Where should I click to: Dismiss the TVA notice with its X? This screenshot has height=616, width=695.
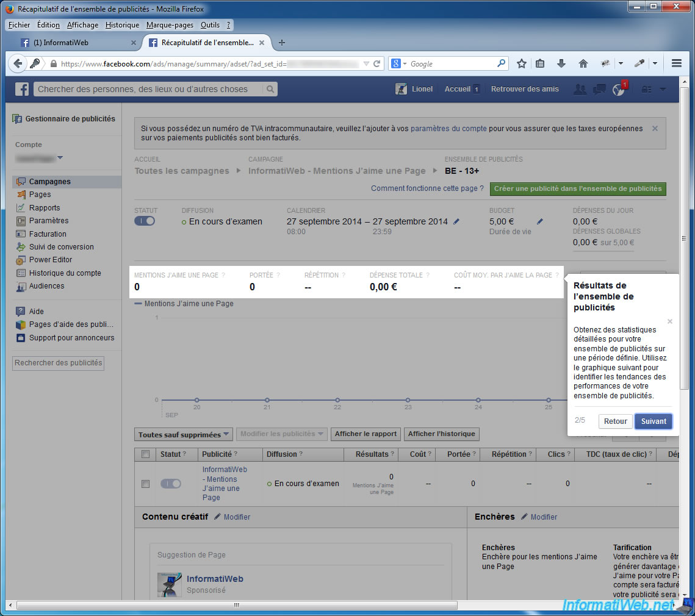tap(655, 129)
